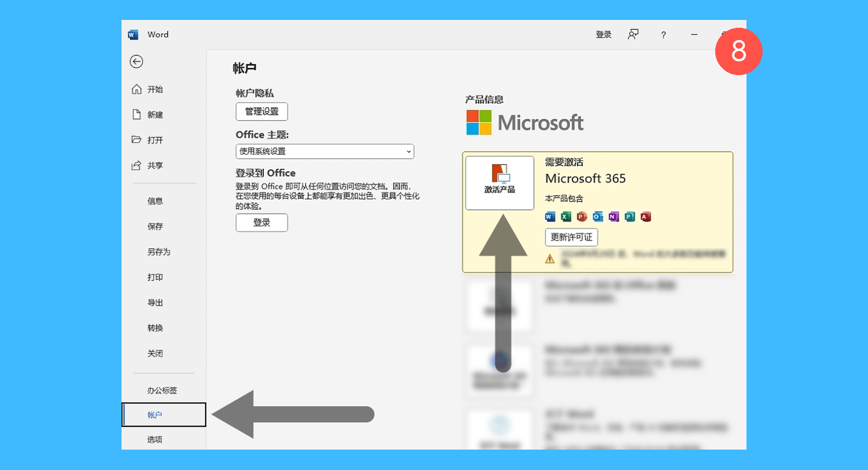Image resolution: width=868 pixels, height=470 pixels.
Task: Choose 保存 in the sidebar
Action: (x=155, y=226)
